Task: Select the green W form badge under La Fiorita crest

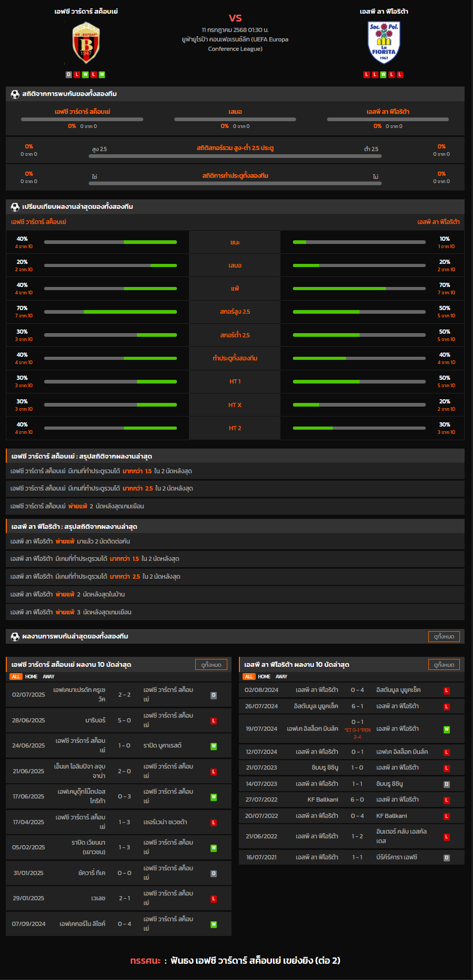Action: point(383,74)
